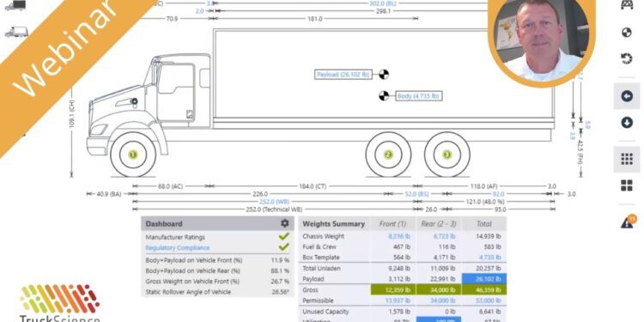This screenshot has width=644, height=322.
Task: Click the 68.0 (AC) dimension label
Action: click(170, 186)
